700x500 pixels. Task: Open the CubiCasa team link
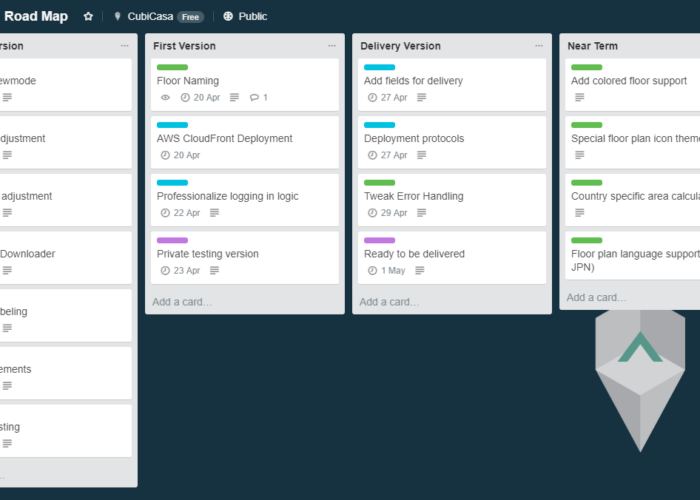(150, 17)
